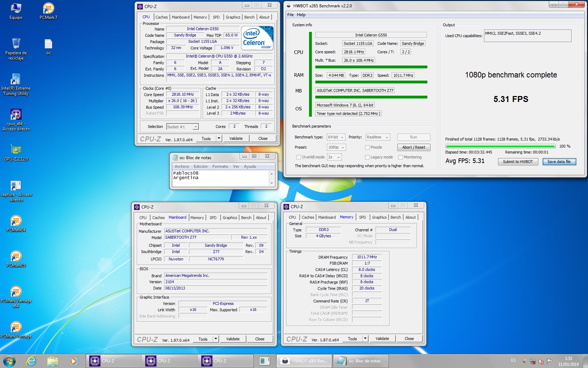Expand Tools arrow in Mainboard CPU-Z window
Image resolution: width=588 pixels, height=368 pixels.
(x=216, y=339)
